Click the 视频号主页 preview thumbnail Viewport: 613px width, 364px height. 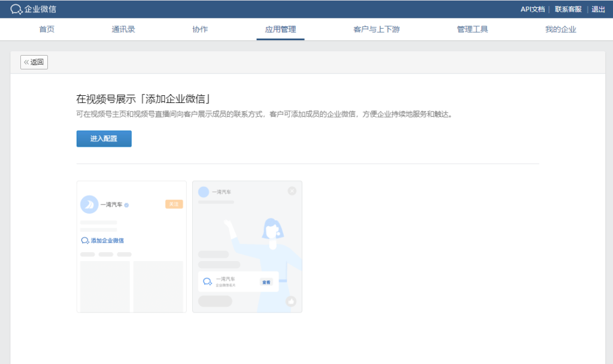[132, 247]
